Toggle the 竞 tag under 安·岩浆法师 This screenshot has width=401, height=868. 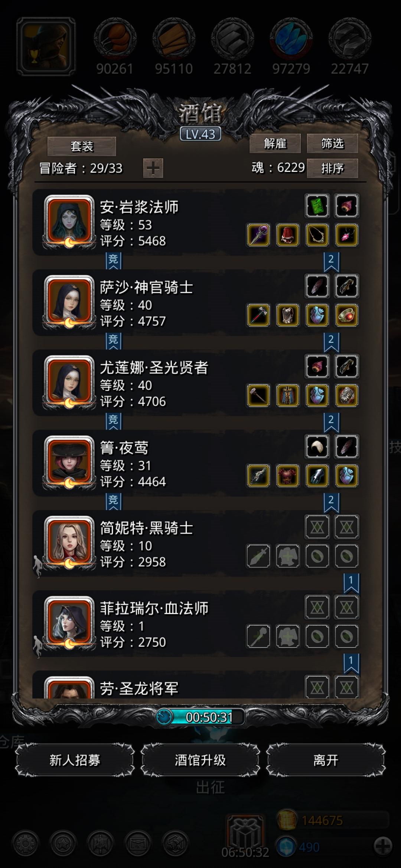click(113, 260)
